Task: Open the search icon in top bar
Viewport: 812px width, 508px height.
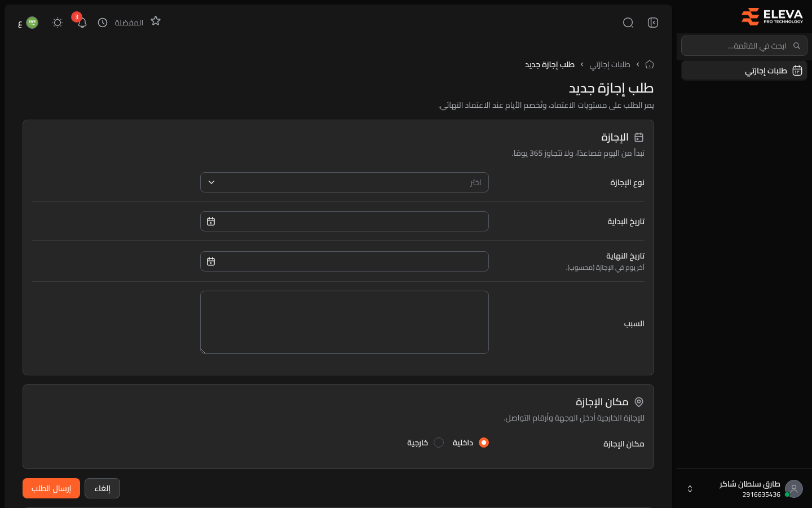Action: click(628, 23)
